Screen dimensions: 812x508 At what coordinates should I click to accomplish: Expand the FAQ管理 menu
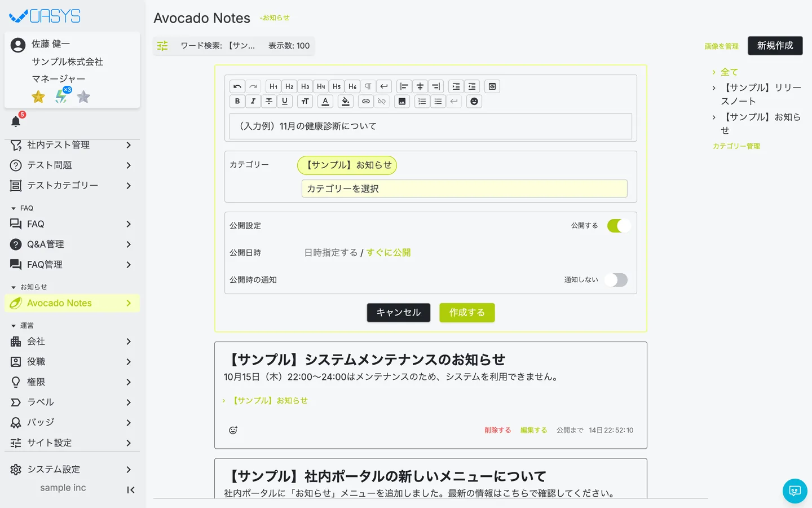pos(72,265)
